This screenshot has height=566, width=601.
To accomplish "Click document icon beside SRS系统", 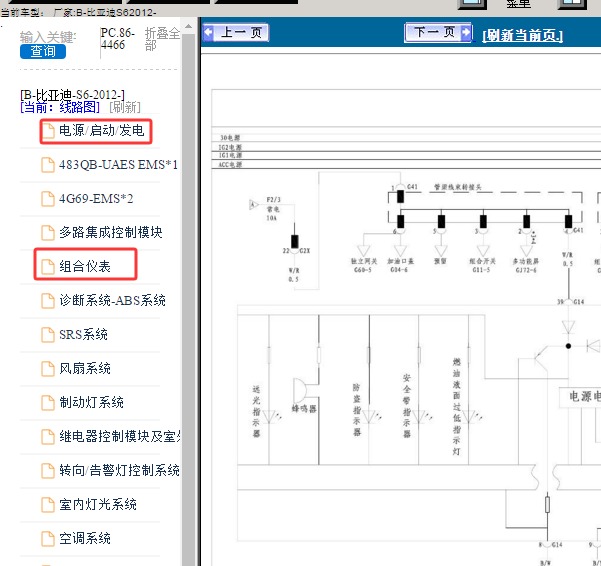I will [48, 335].
